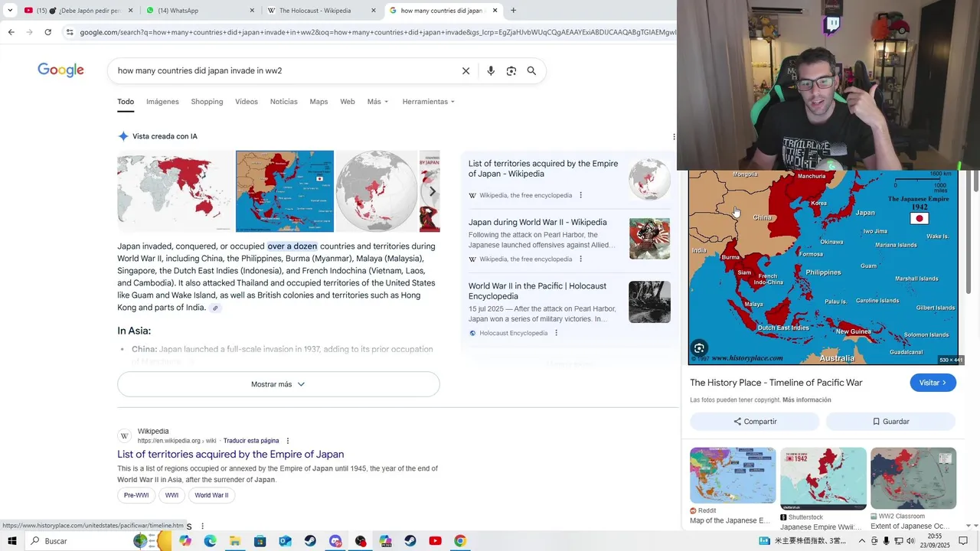Go to Google logo homepage

(x=61, y=70)
